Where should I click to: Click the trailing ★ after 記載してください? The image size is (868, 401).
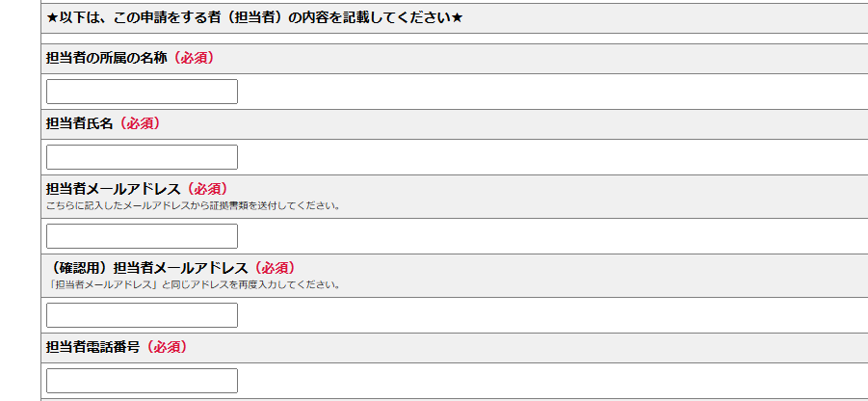pyautogui.click(x=457, y=18)
